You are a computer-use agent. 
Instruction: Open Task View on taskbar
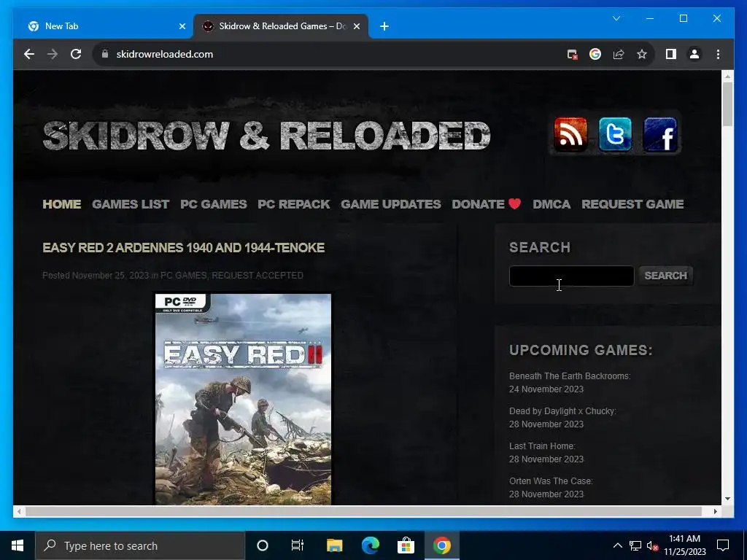(298, 545)
